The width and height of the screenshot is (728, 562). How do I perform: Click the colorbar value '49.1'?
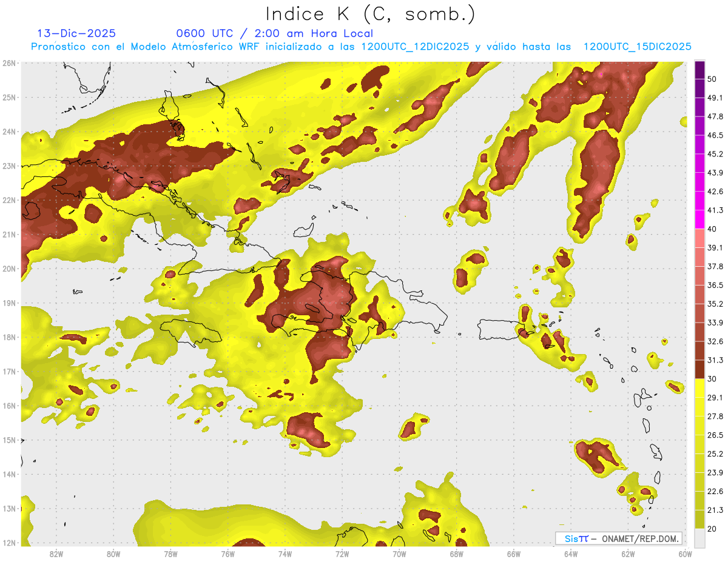pos(715,98)
